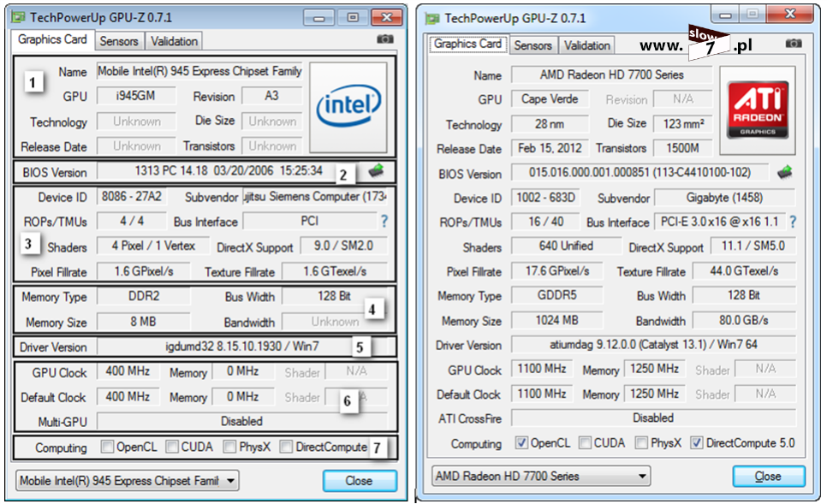
Task: Click the camera icon in the AMD Radeon window
Action: pos(794,44)
